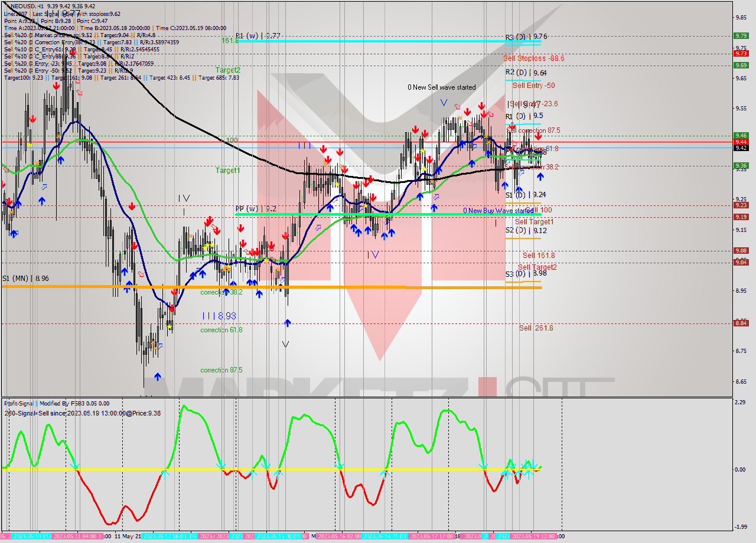Viewport: 756px width, 543px height.
Task: Click the 9.85 price axis tick
Action: 741,18
